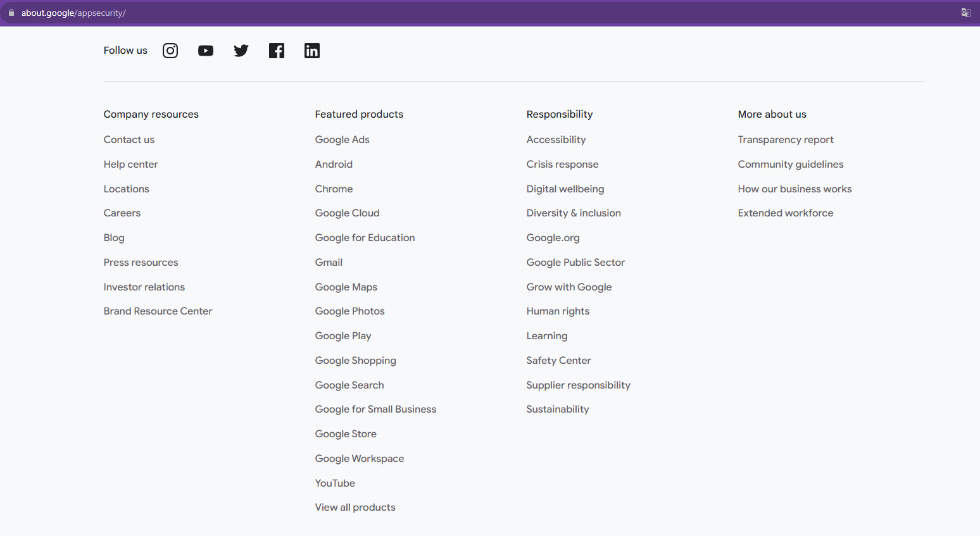This screenshot has height=536, width=980.
Task: Go to Google for Small Business
Action: [376, 409]
